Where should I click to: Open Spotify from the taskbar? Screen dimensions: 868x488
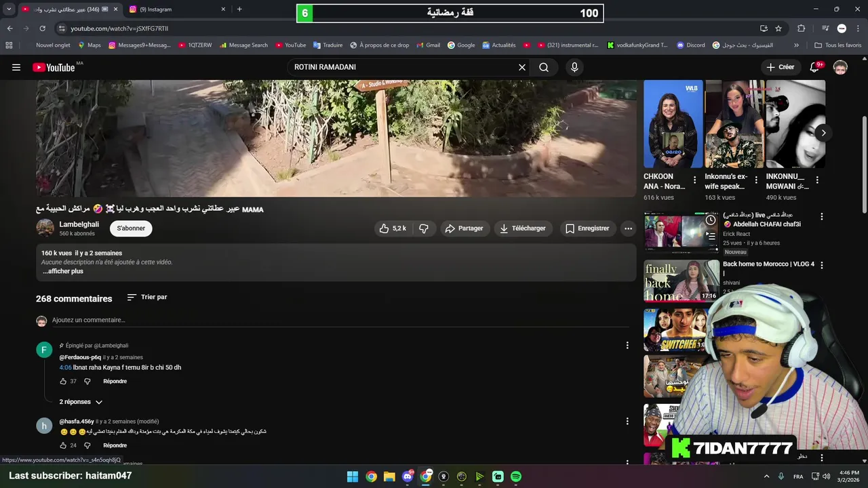pyautogui.click(x=516, y=476)
